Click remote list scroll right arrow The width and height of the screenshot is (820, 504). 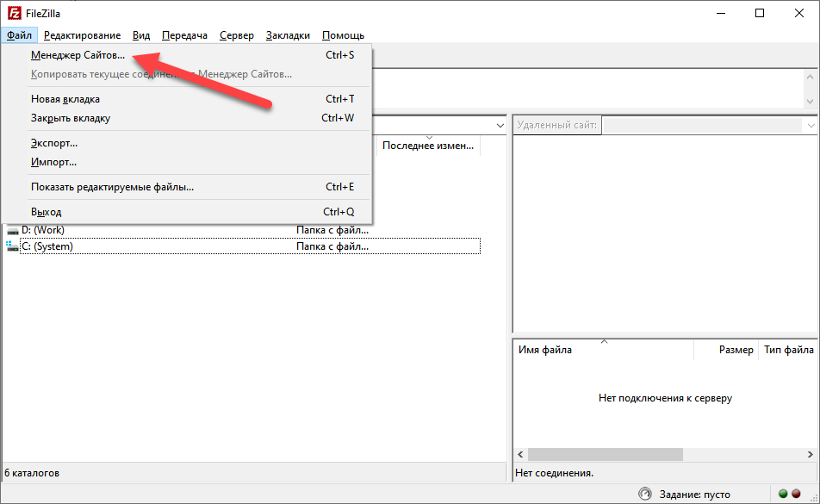pyautogui.click(x=810, y=454)
